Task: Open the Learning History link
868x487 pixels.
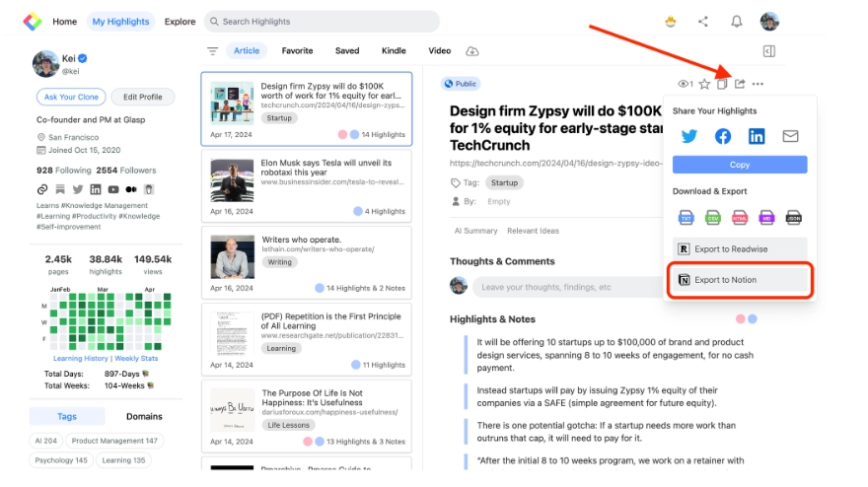Action: coord(80,359)
